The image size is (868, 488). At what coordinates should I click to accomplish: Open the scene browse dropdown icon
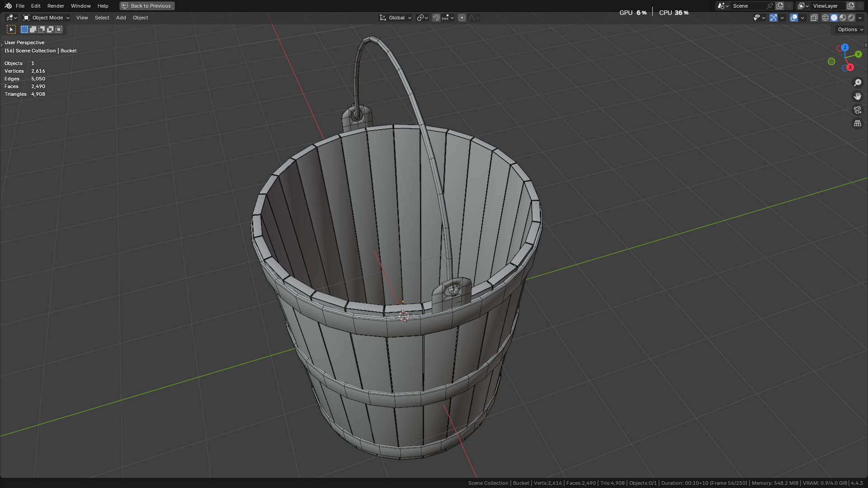click(x=722, y=6)
